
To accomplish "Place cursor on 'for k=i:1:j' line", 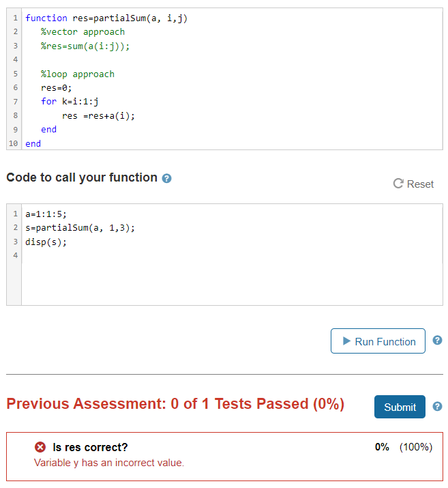I will (x=70, y=102).
